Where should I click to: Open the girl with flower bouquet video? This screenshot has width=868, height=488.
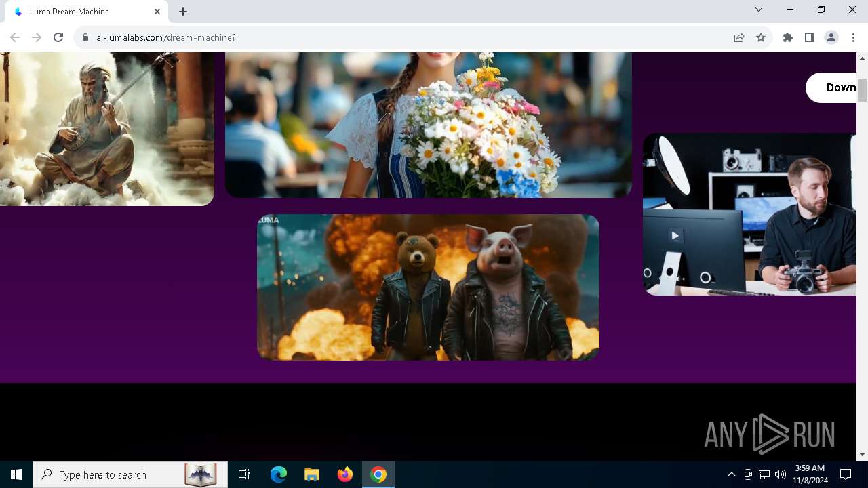[x=429, y=125]
